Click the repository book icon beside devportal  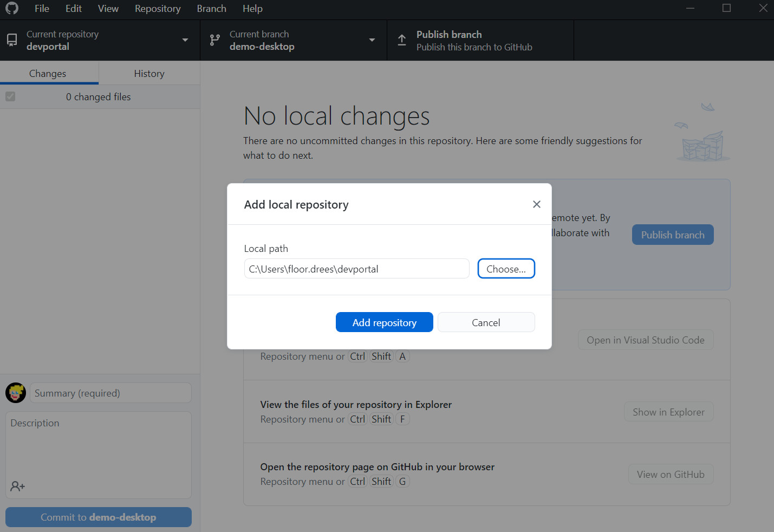click(11, 40)
